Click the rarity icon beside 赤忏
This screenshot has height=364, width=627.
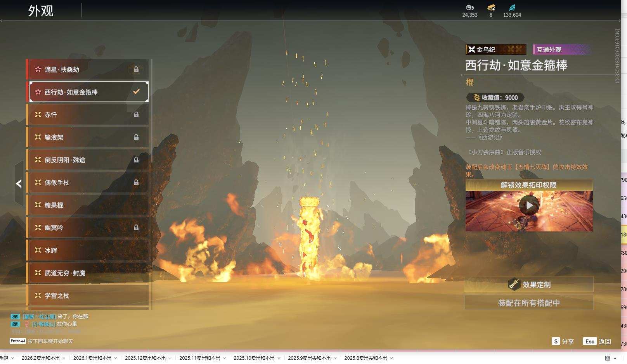(38, 114)
